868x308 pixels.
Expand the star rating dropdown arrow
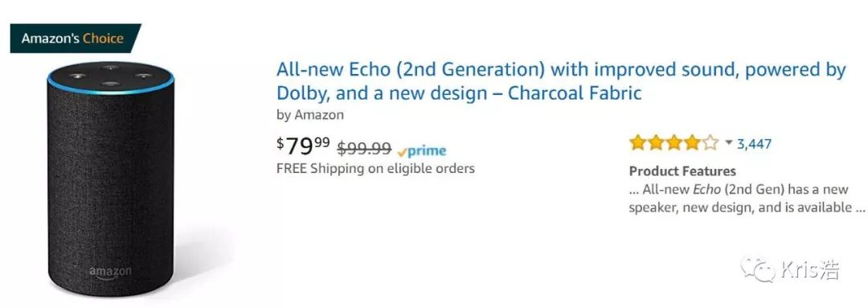[x=728, y=143]
